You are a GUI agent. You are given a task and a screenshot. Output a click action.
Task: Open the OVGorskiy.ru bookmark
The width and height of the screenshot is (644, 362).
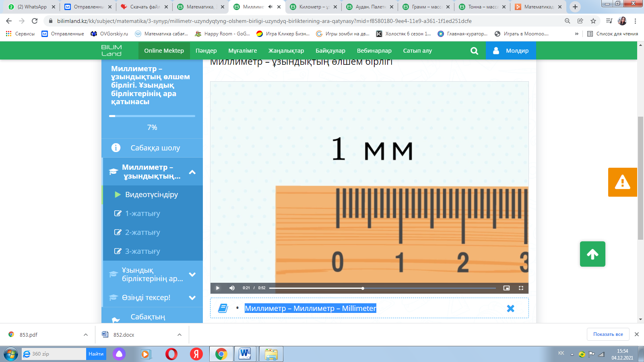click(109, 34)
